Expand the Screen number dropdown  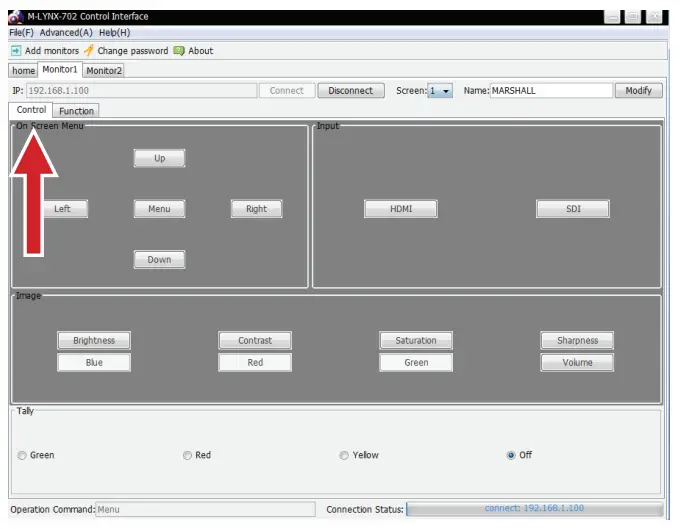tap(440, 91)
